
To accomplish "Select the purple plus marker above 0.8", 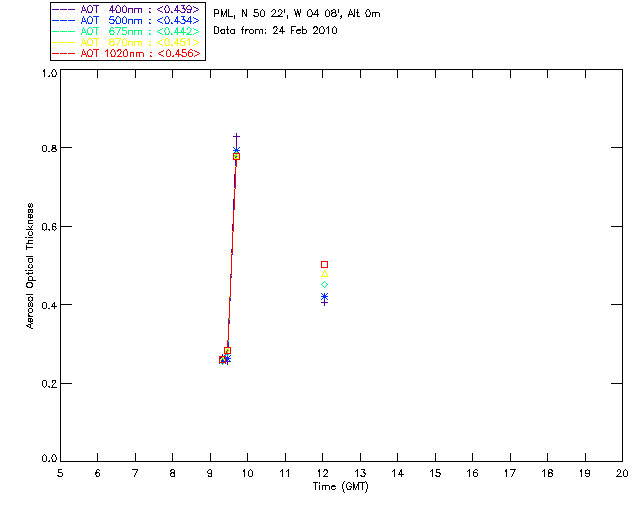I will coord(236,136).
